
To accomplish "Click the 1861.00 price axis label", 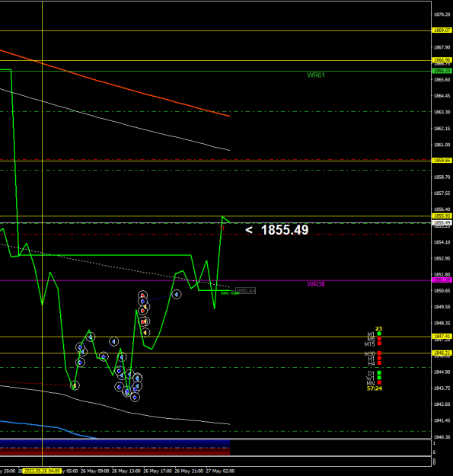I will coord(442,145).
